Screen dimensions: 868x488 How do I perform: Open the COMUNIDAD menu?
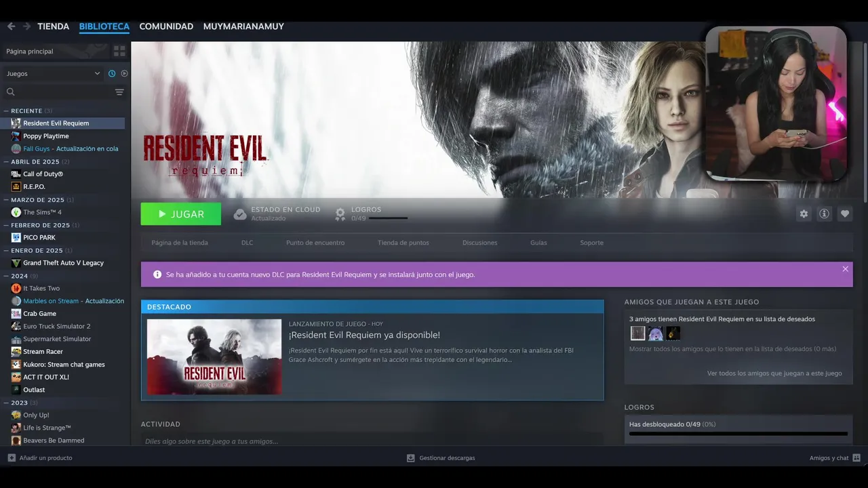click(166, 26)
